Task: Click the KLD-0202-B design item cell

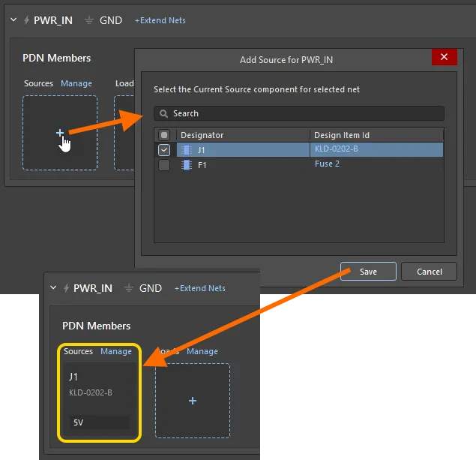Action: coord(376,149)
